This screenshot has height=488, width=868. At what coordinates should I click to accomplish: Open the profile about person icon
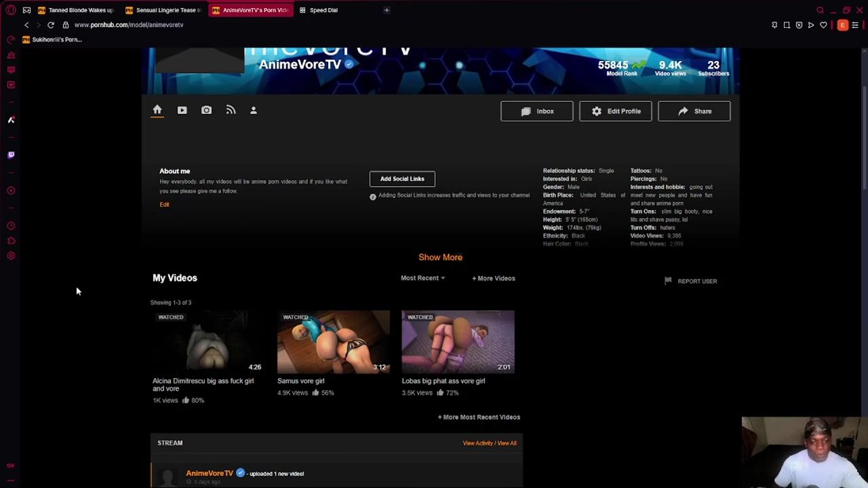(x=254, y=110)
